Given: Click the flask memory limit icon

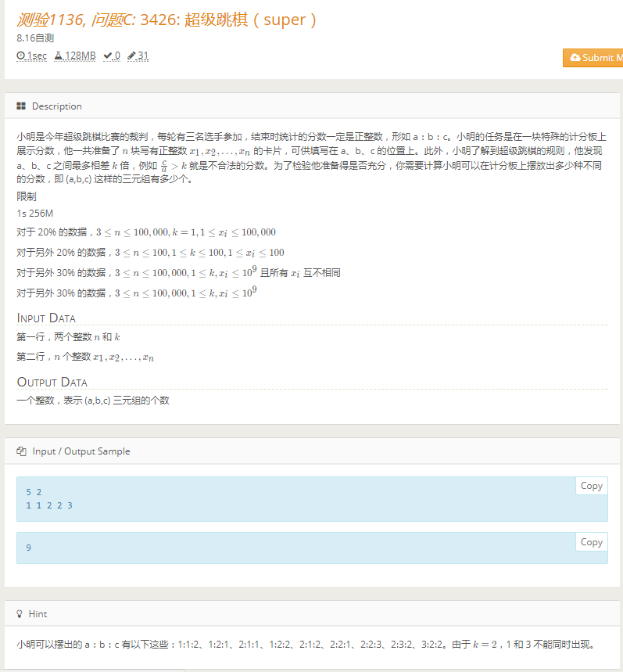Looking at the screenshot, I should (59, 56).
